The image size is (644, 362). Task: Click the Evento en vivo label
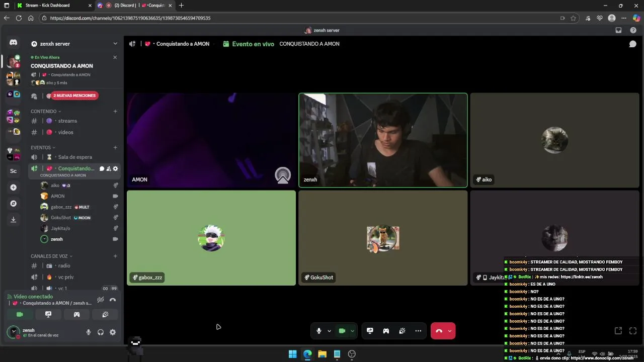coord(253,44)
